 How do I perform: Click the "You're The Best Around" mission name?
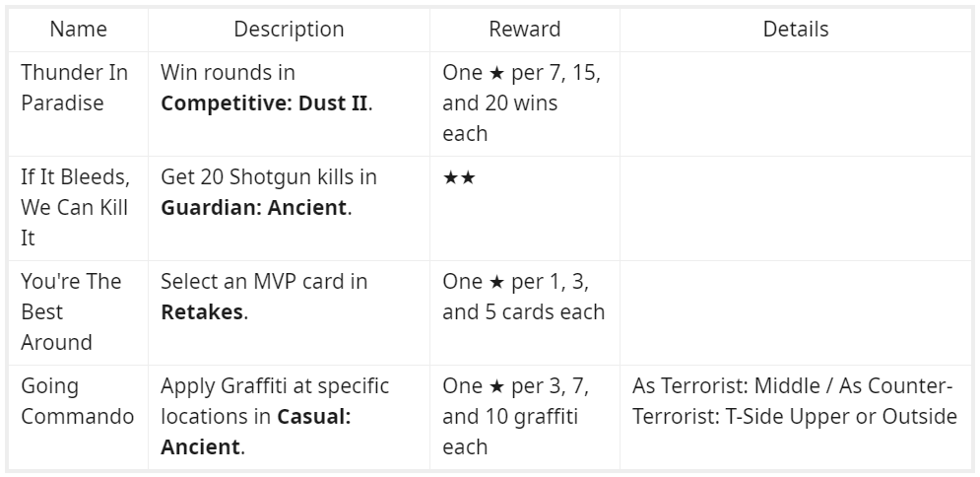71,311
